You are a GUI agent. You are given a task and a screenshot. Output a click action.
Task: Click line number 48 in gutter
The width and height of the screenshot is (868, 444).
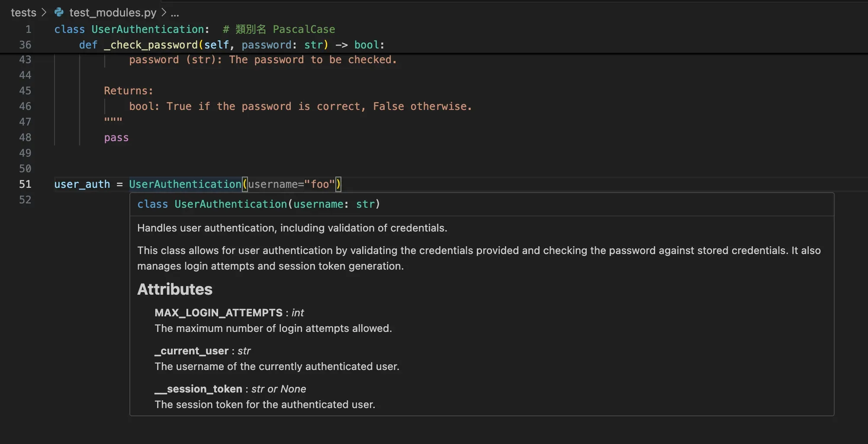click(x=25, y=137)
